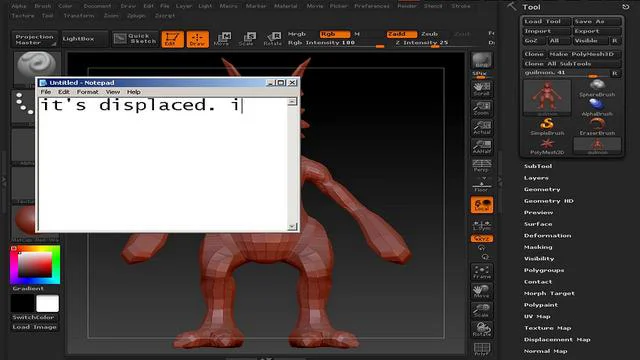Select the large guilmon tool thumbnail
Screen dimensions: 640x360
pos(547,97)
